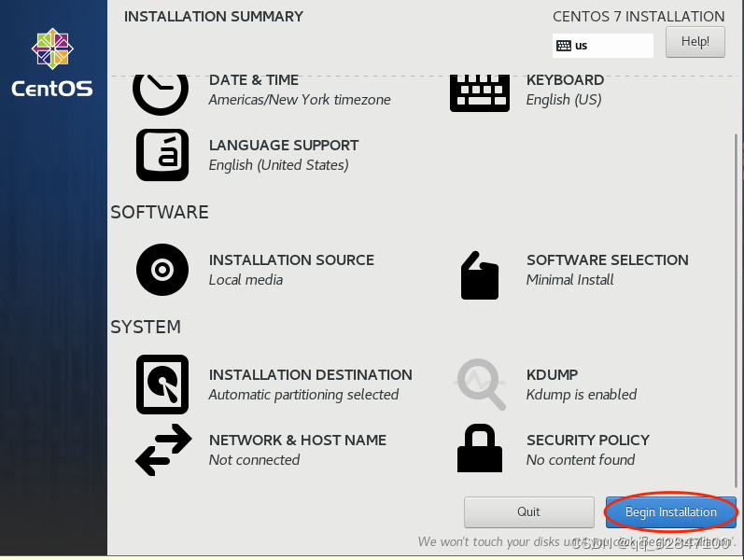Click the keyboard icon in the us layout box
Viewport: 744px width, 560px height.
[564, 46]
